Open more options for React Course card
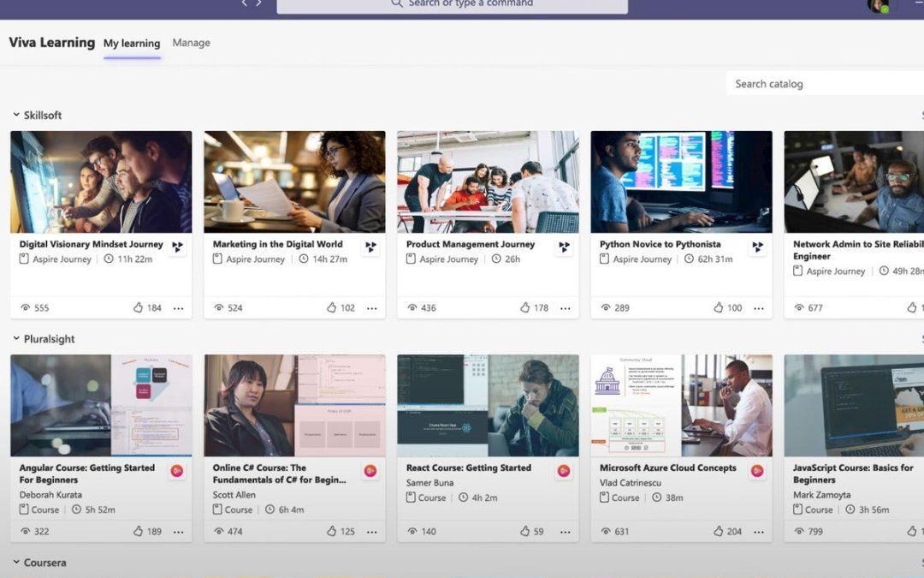This screenshot has width=924, height=578. [566, 532]
